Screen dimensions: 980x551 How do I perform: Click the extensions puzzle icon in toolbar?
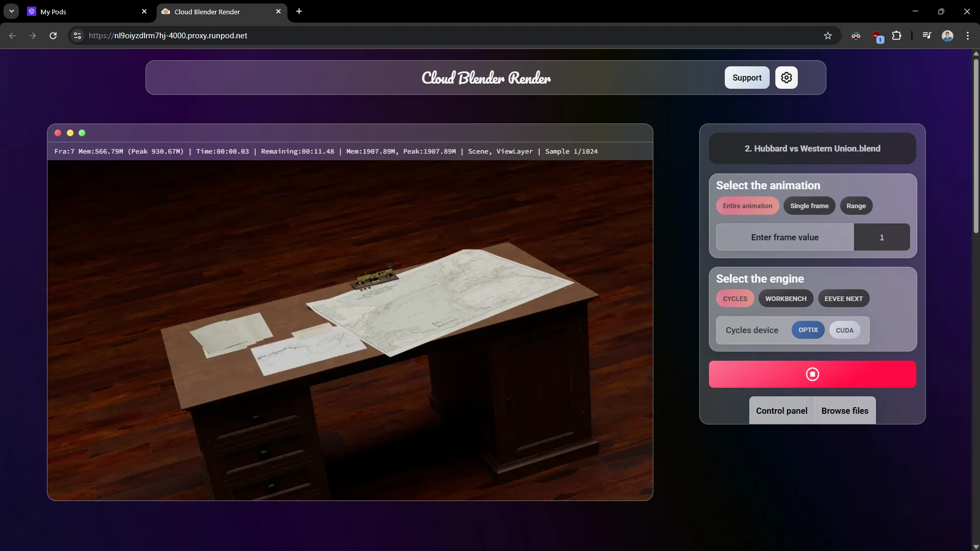(x=897, y=36)
